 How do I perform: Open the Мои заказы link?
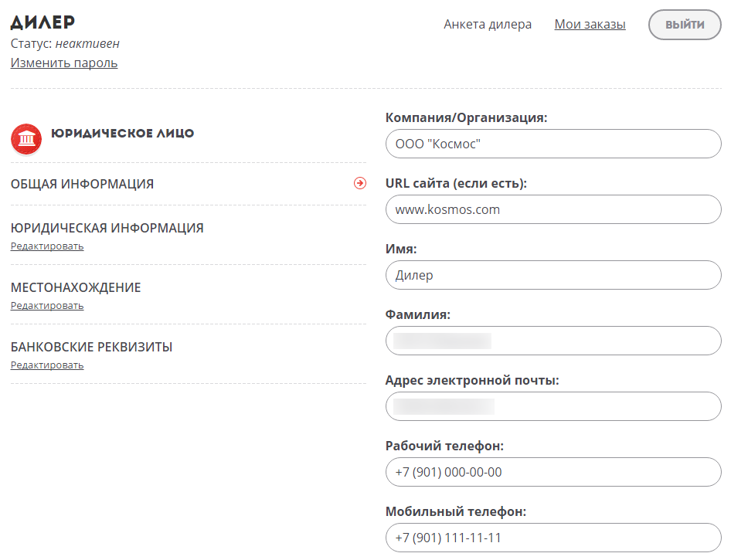pyautogui.click(x=590, y=24)
